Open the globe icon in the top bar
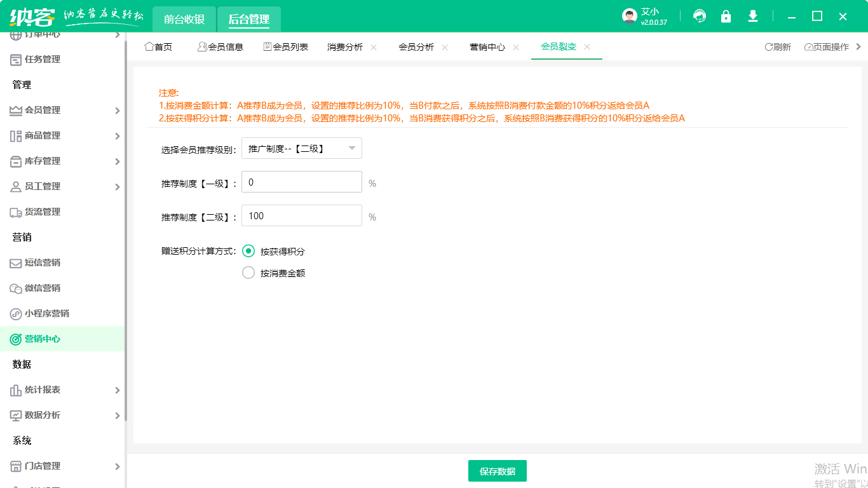 point(699,16)
